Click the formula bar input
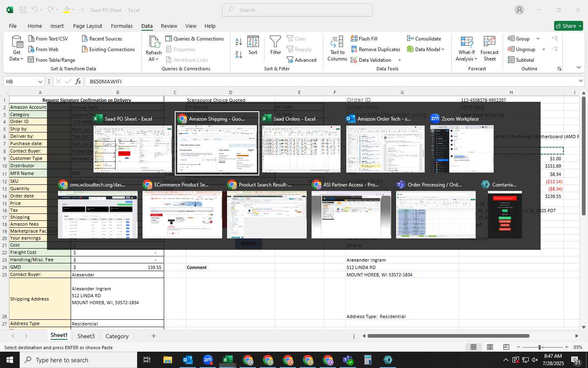The width and height of the screenshot is (588, 368). tap(331, 81)
